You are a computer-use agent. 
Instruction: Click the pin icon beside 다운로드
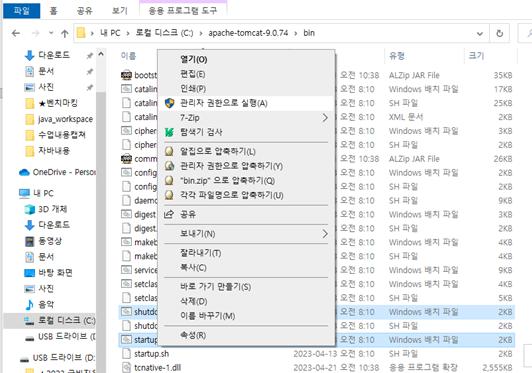tap(90, 55)
